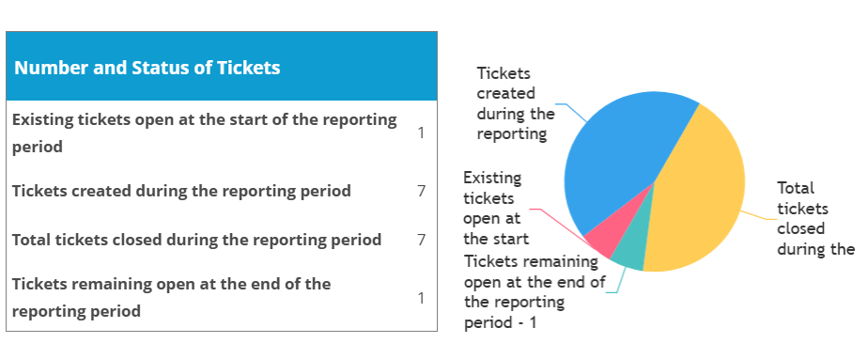Click the yellow leader line to the closed label

point(759,215)
